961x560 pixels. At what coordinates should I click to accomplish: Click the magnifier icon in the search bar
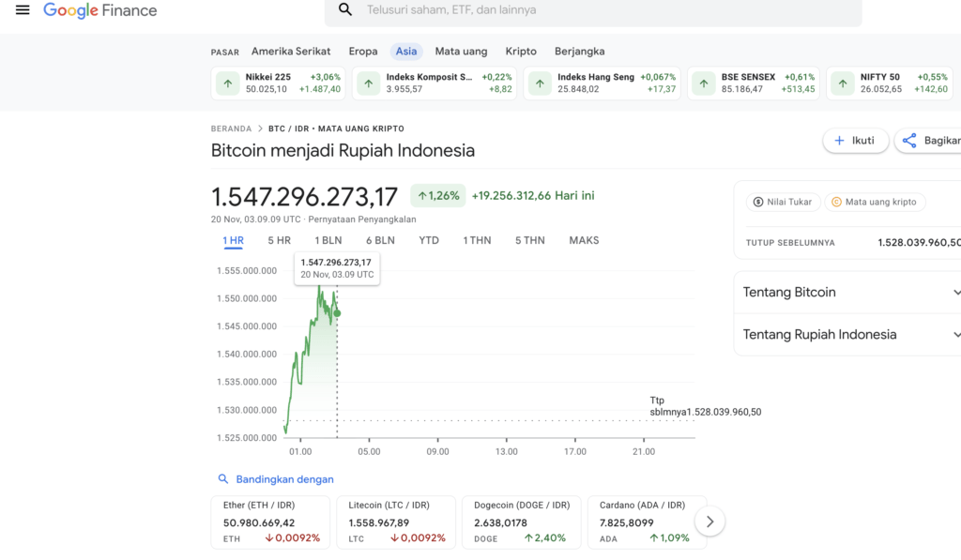(344, 9)
